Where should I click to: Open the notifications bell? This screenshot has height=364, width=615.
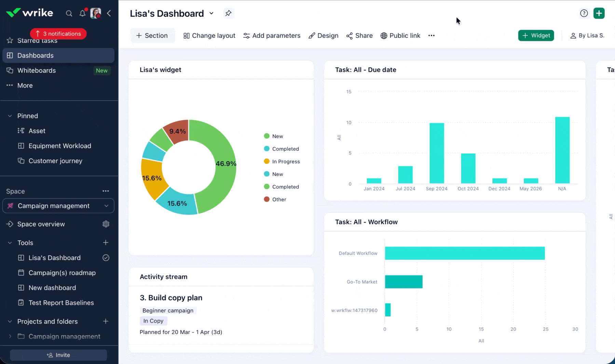(x=82, y=13)
